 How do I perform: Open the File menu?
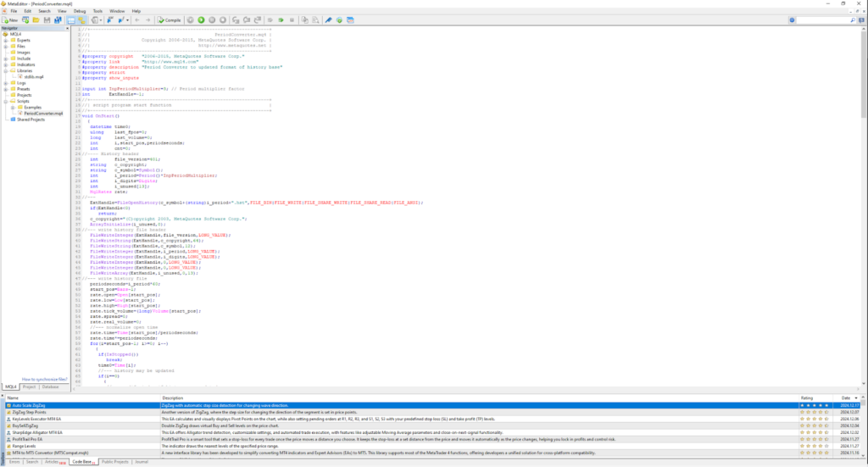[x=14, y=11]
